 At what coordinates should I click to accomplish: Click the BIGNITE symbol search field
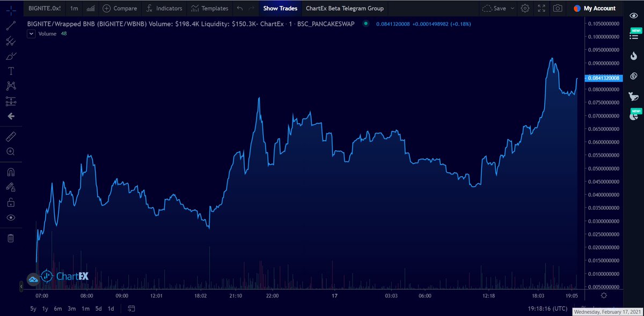[45, 9]
